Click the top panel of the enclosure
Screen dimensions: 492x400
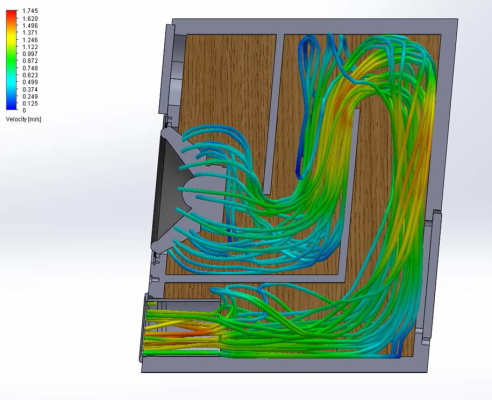click(315, 26)
